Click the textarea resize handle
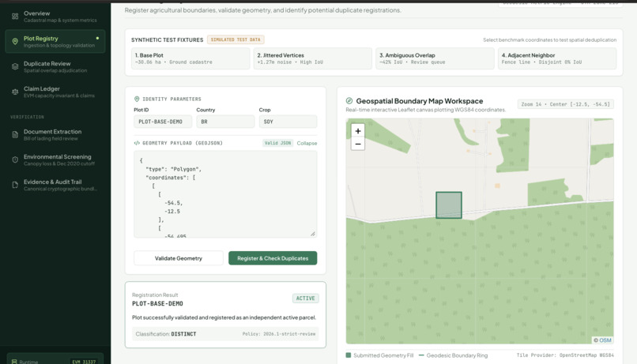 pyautogui.click(x=313, y=234)
